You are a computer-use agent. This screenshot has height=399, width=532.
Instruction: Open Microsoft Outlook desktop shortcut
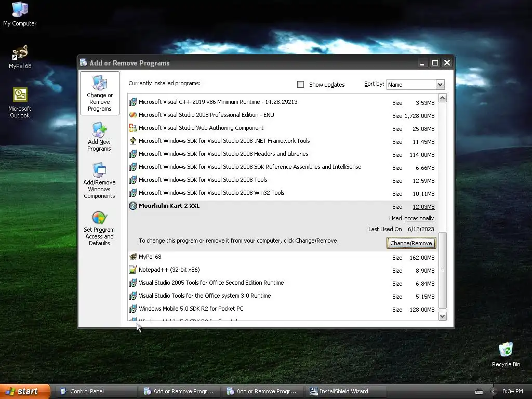[20, 102]
